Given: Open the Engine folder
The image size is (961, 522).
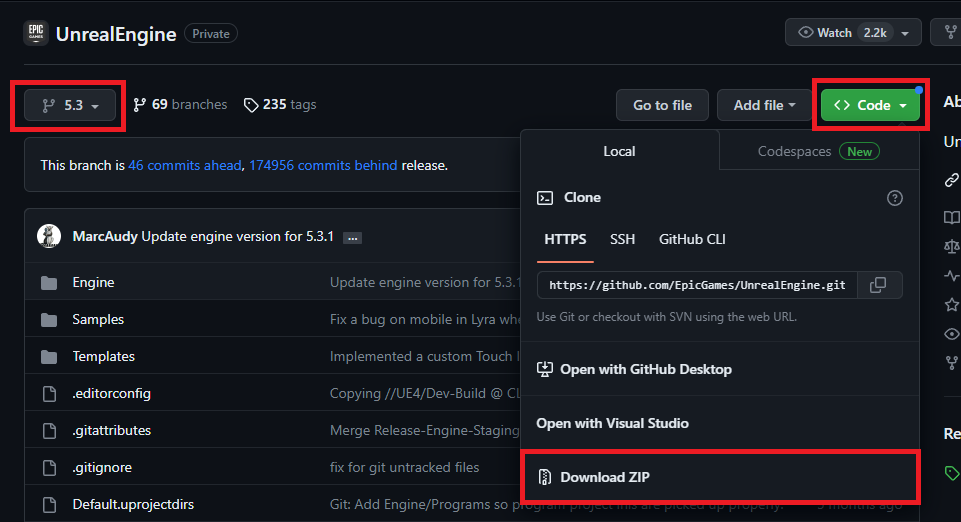Looking at the screenshot, I should [x=93, y=282].
